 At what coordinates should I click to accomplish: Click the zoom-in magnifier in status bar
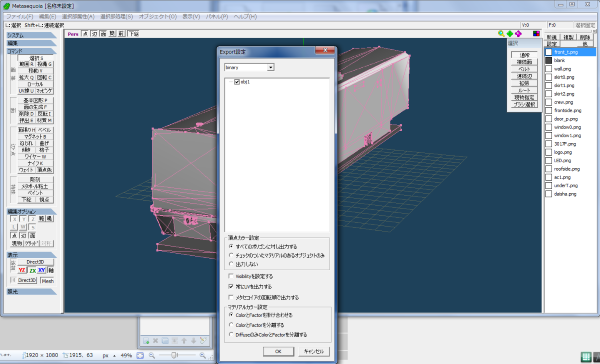click(202, 356)
